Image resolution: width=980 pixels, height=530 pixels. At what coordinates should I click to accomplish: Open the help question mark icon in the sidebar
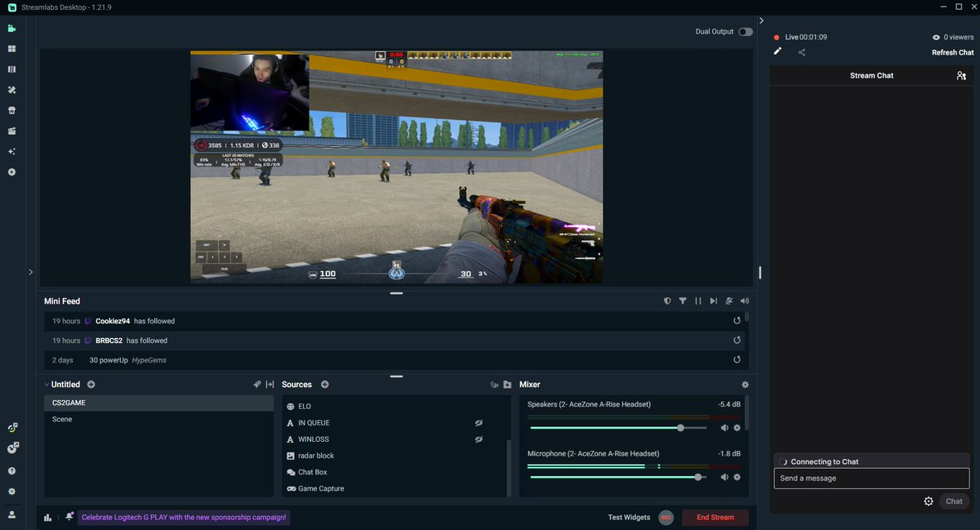pos(11,470)
